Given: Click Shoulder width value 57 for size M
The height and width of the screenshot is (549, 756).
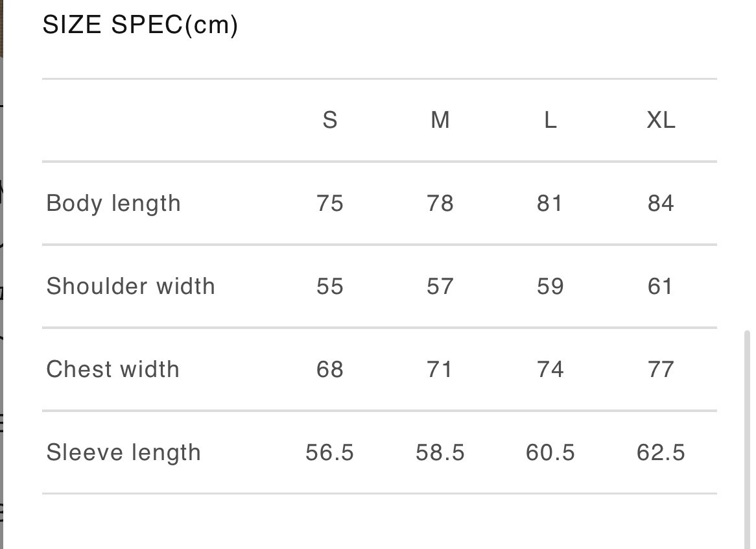Looking at the screenshot, I should [x=440, y=286].
